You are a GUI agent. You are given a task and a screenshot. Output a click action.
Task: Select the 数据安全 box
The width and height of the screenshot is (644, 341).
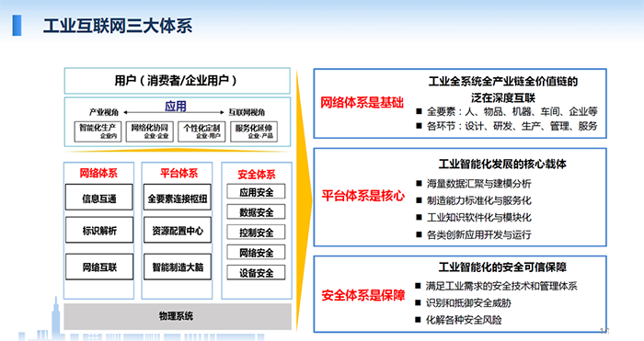click(256, 211)
